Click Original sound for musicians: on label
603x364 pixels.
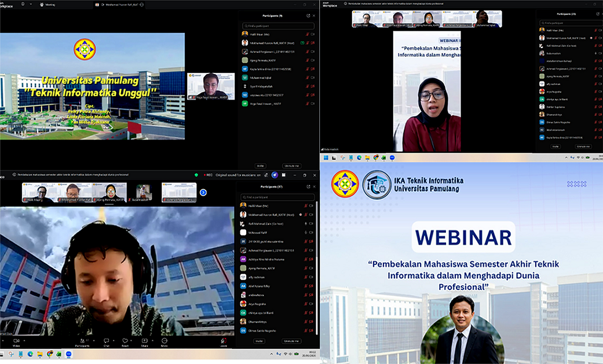pyautogui.click(x=238, y=175)
